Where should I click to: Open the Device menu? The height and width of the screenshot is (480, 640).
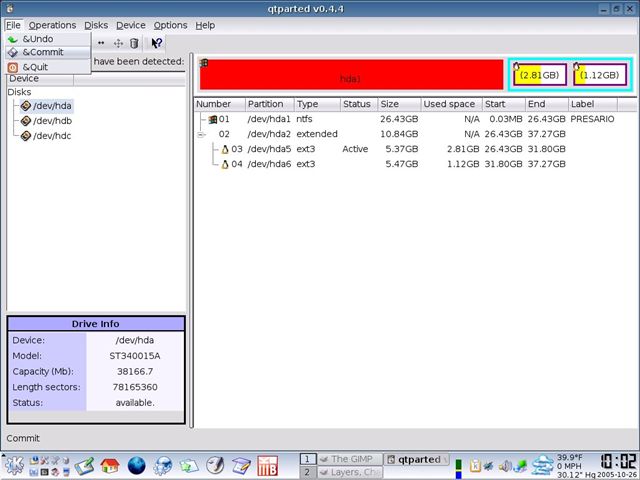pos(131,25)
